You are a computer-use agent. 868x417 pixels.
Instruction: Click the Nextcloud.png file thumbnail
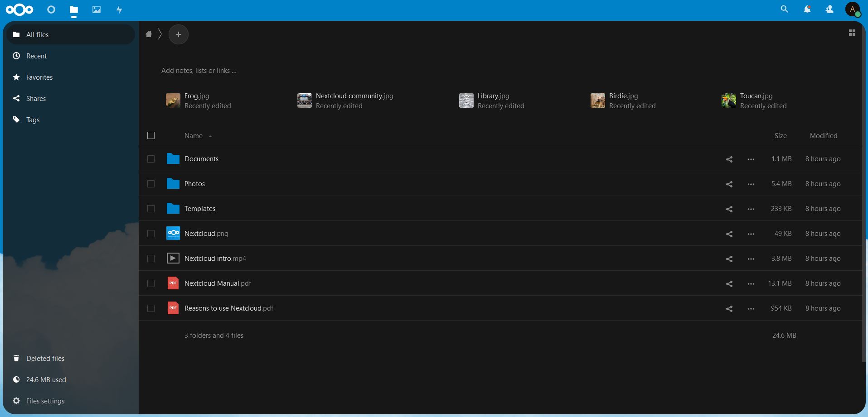pos(173,233)
